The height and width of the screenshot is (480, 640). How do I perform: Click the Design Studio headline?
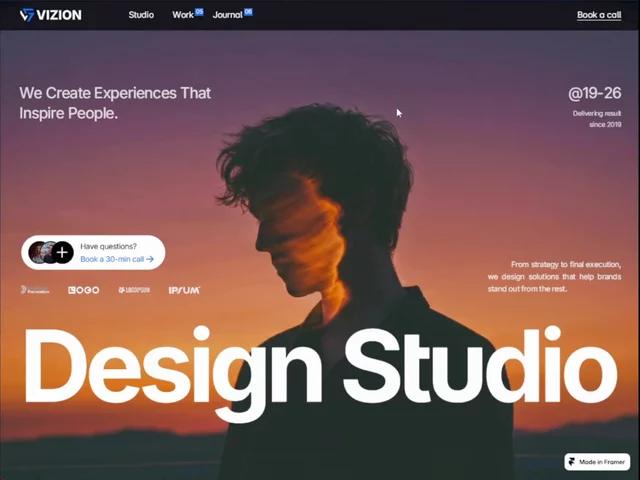click(321, 372)
